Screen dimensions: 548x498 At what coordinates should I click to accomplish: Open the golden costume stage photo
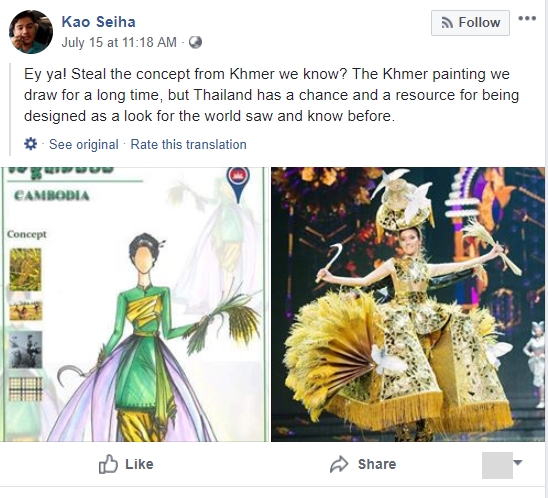408,304
